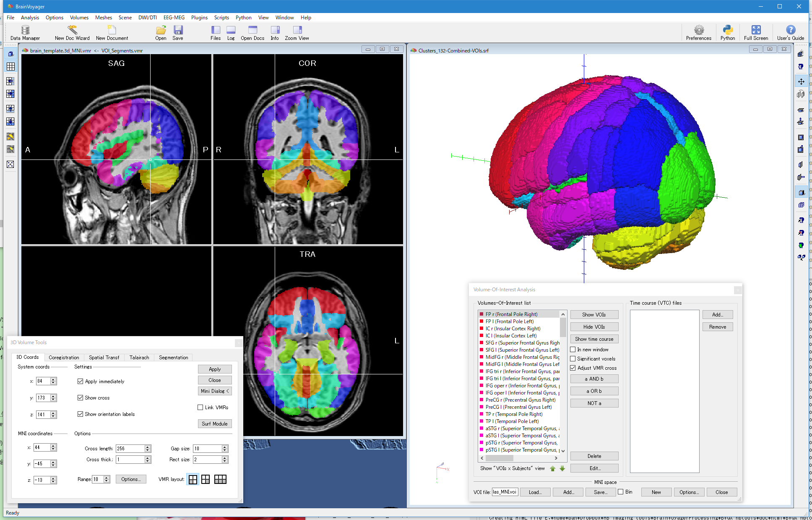Enable the In new window checkbox
Screen dimensions: 812x520
pos(573,350)
